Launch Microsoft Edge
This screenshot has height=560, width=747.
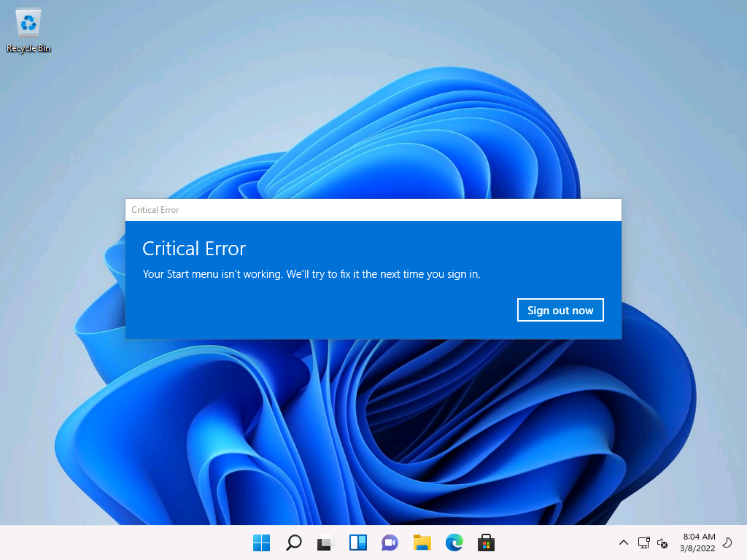[x=454, y=542]
